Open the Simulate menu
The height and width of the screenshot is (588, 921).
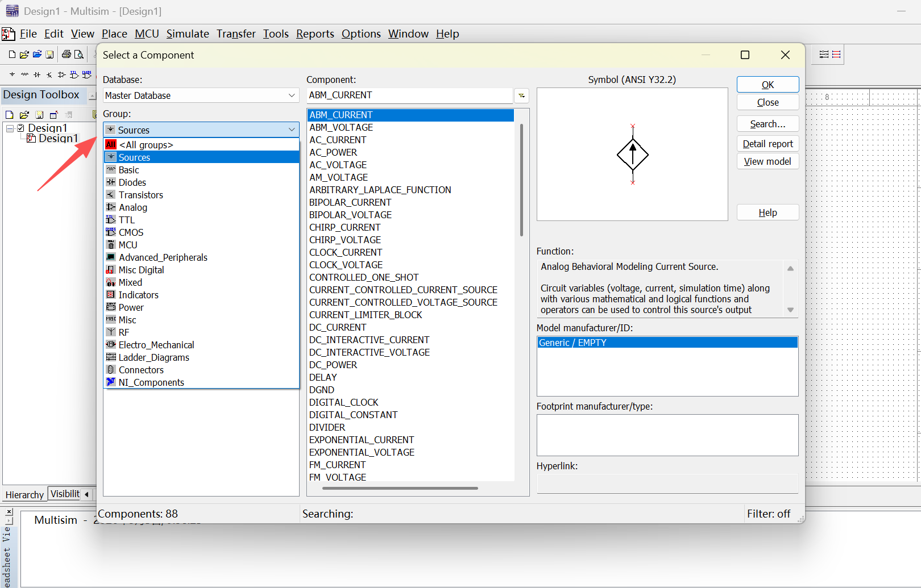(188, 34)
